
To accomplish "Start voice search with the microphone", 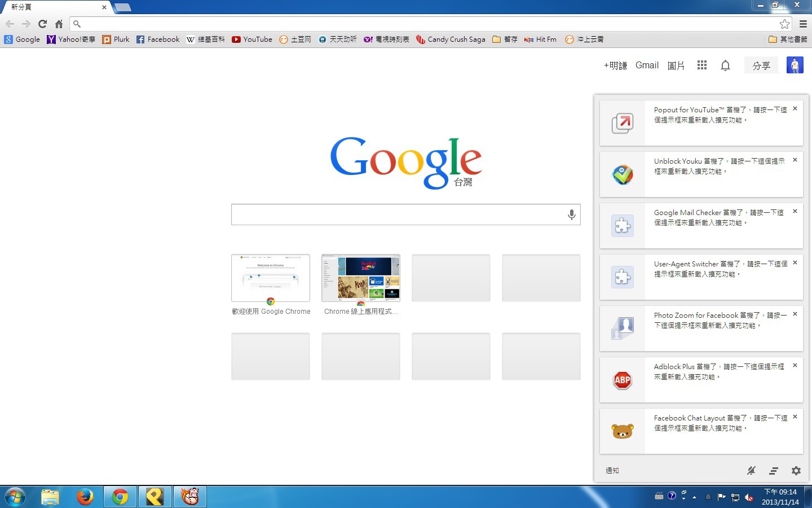I will tap(571, 214).
